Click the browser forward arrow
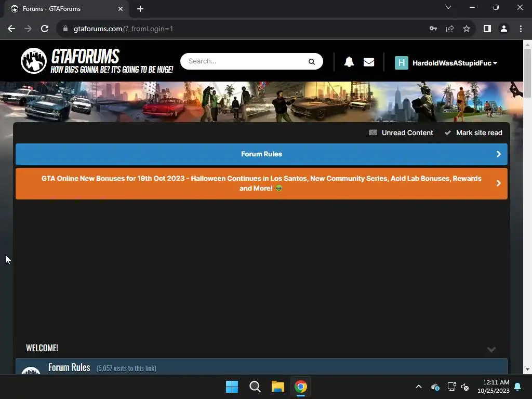The image size is (532, 399). point(28,29)
